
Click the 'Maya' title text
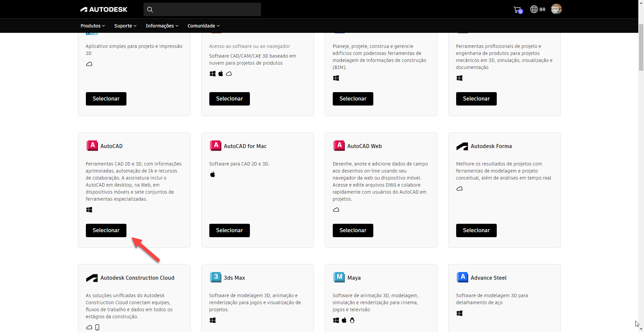point(354,278)
